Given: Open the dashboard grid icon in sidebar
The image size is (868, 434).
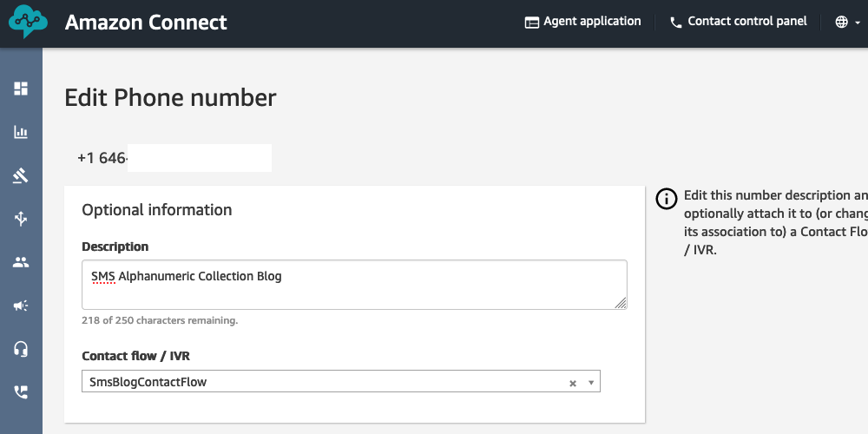Looking at the screenshot, I should point(21,89).
